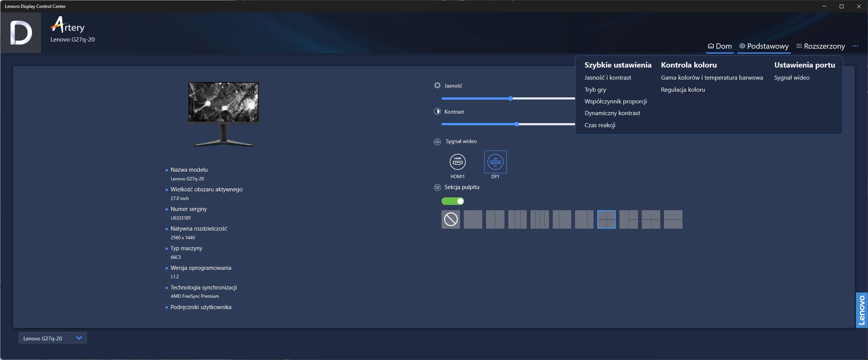Click the Sygnał wideo section icon
868x360 pixels.
437,142
